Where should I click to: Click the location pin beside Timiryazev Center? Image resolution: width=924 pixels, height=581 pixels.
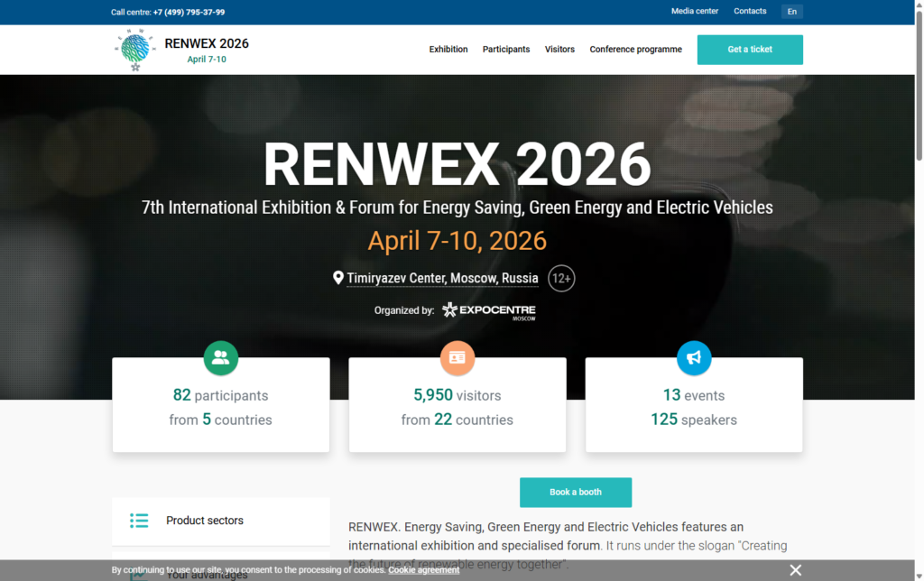(x=338, y=278)
